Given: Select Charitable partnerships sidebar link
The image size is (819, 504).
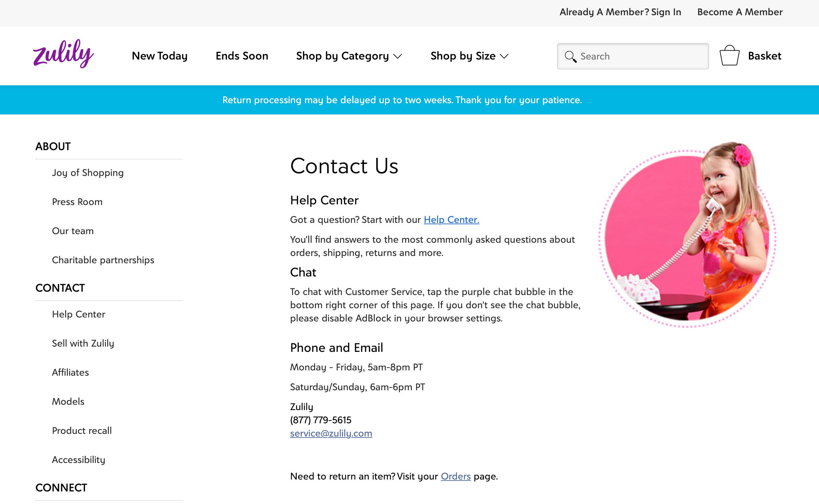Looking at the screenshot, I should click(103, 260).
